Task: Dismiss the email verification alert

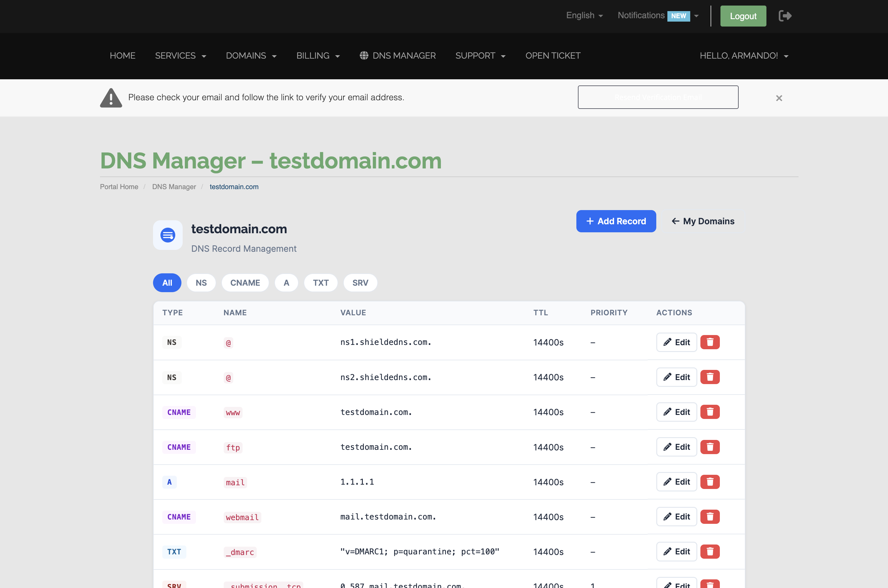Action: point(779,98)
